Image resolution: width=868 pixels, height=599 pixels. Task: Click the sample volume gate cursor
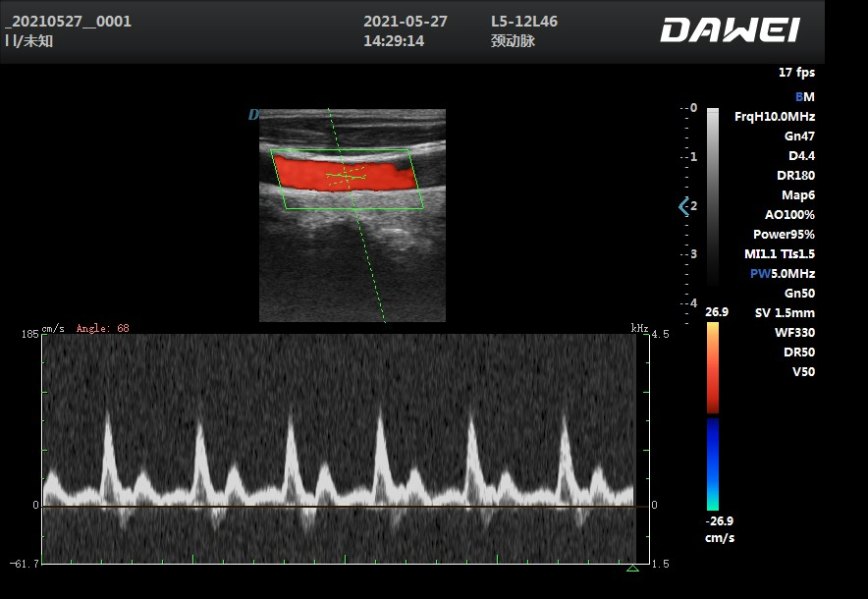point(347,177)
